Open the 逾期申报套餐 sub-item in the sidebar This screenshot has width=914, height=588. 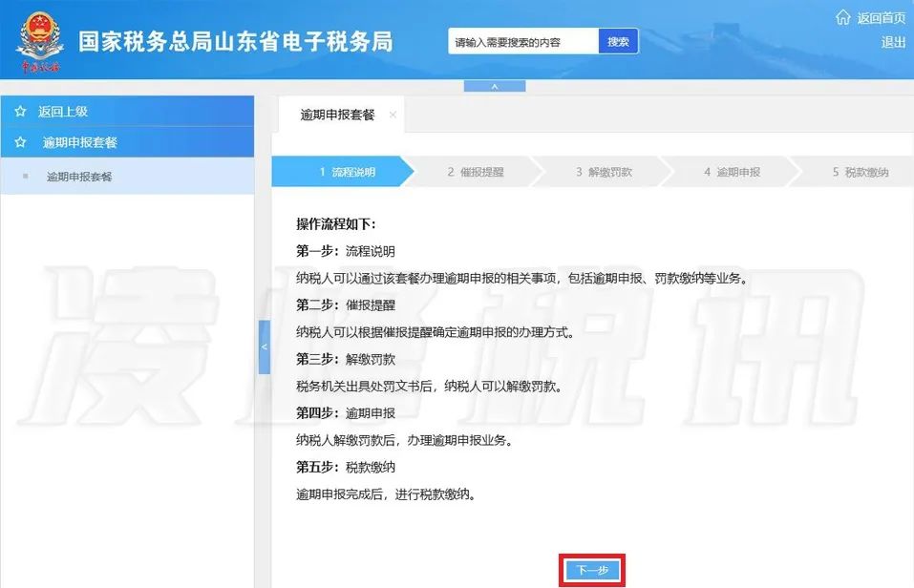[79, 177]
